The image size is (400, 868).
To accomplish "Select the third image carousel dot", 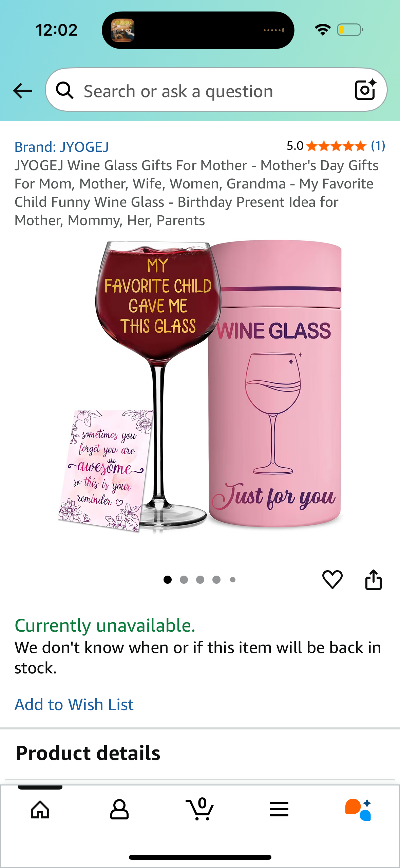I will pyautogui.click(x=200, y=580).
